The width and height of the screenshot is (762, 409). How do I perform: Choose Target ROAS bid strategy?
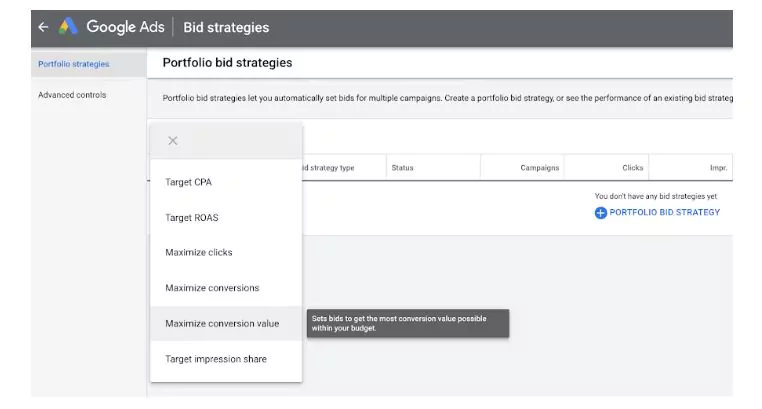[190, 217]
